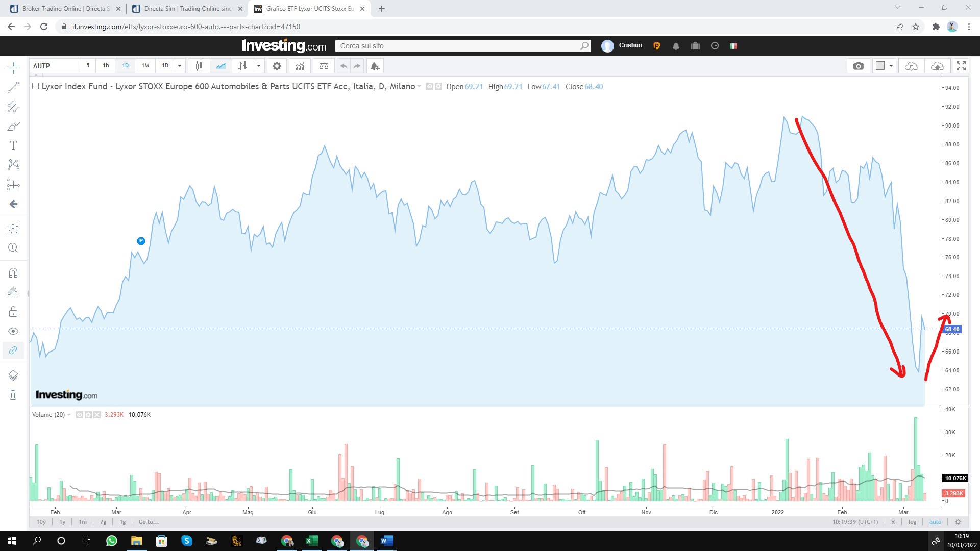
Task: Select the trend line drawing tool
Action: pos(13,87)
